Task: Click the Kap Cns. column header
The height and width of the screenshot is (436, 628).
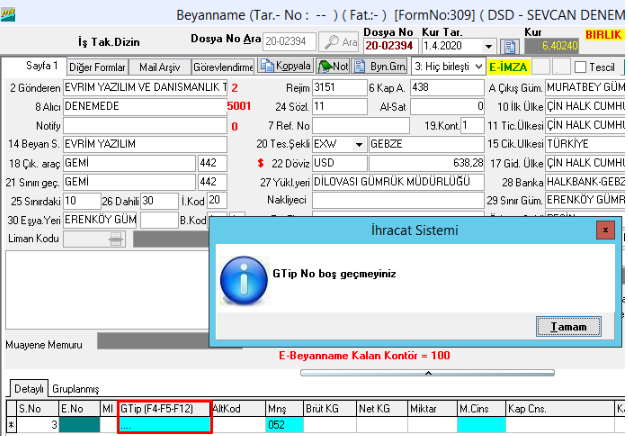Action: 560,409
